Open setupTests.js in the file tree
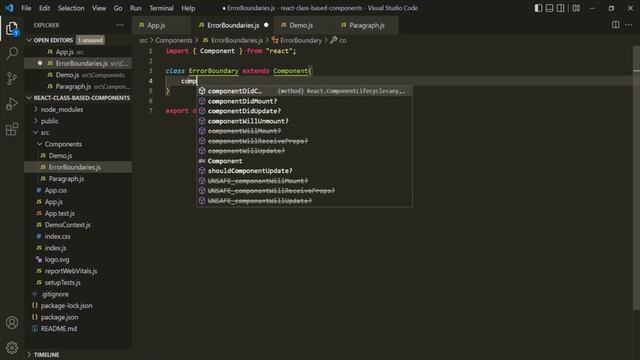The height and width of the screenshot is (360, 640). 78,282
